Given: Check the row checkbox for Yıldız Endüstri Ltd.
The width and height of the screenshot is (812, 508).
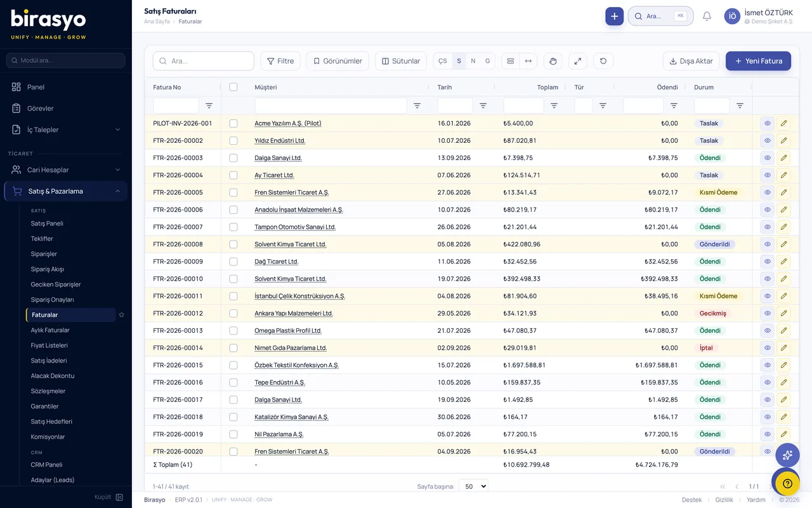Looking at the screenshot, I should coord(233,140).
